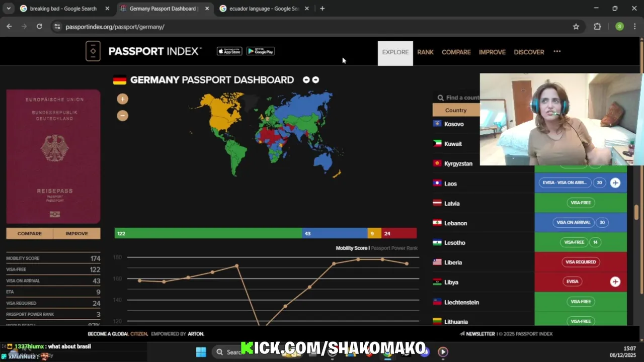The image size is (644, 362).
Task: Click the Laos eVisa visa on arrival badge
Action: point(564,183)
